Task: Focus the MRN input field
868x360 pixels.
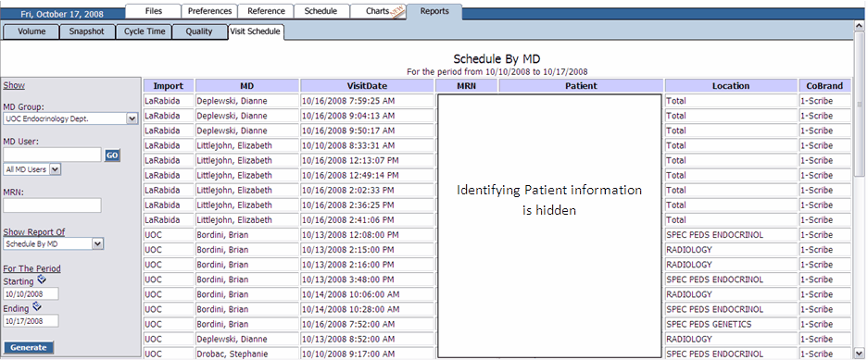Action: [52, 205]
